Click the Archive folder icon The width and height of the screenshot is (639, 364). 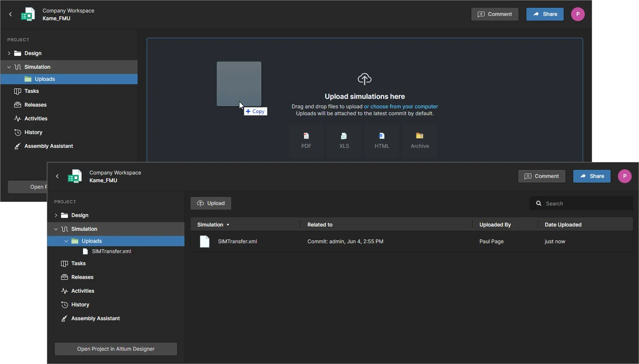point(420,136)
